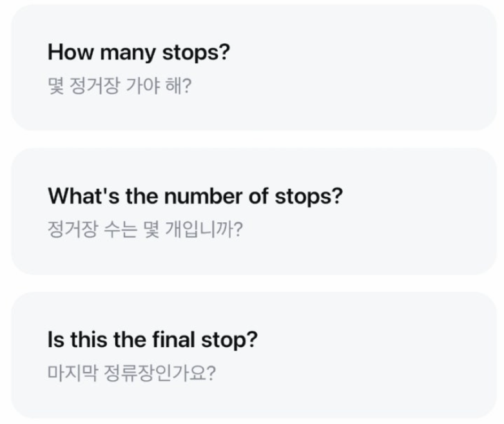Select the heading "What's the number of stops?"
The height and width of the screenshot is (424, 504).
click(x=195, y=196)
